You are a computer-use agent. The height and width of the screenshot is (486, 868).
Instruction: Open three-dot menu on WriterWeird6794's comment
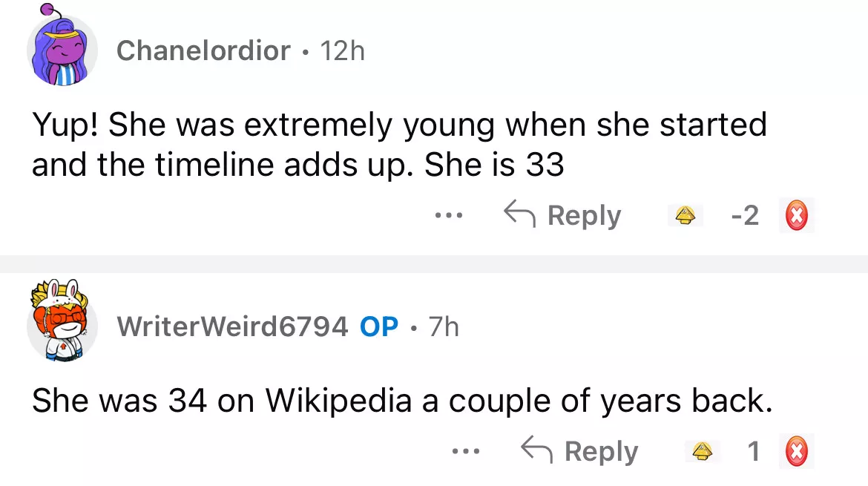click(467, 451)
